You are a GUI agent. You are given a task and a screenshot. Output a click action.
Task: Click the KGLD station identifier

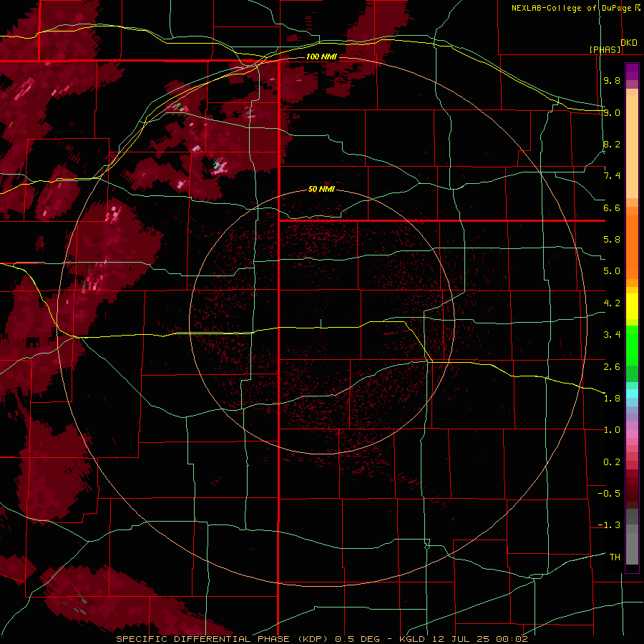tap(412, 639)
